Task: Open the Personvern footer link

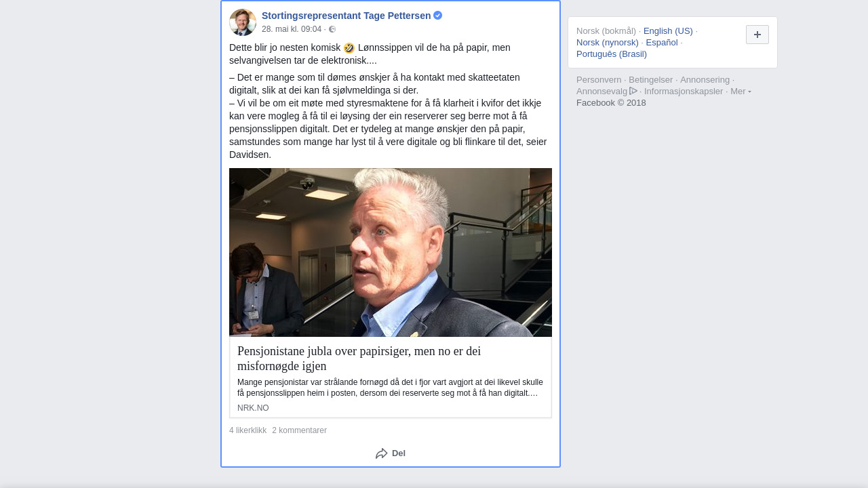Action: click(599, 80)
